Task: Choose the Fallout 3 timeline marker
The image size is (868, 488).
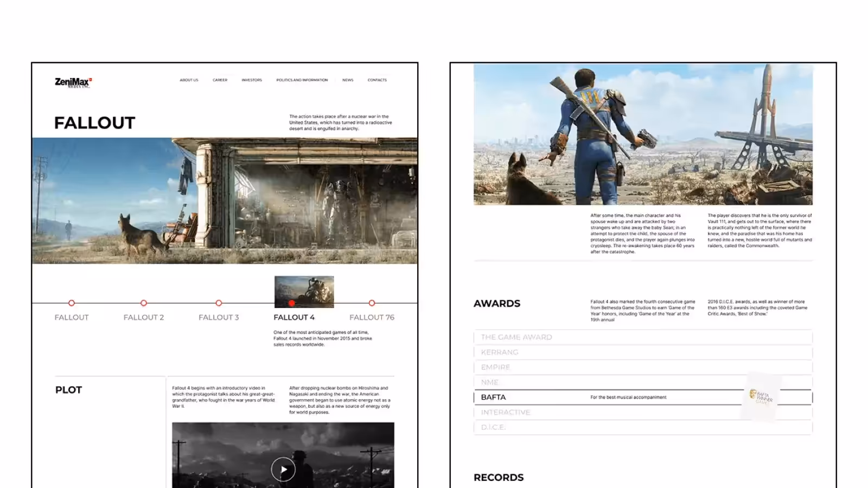Action: point(219,303)
